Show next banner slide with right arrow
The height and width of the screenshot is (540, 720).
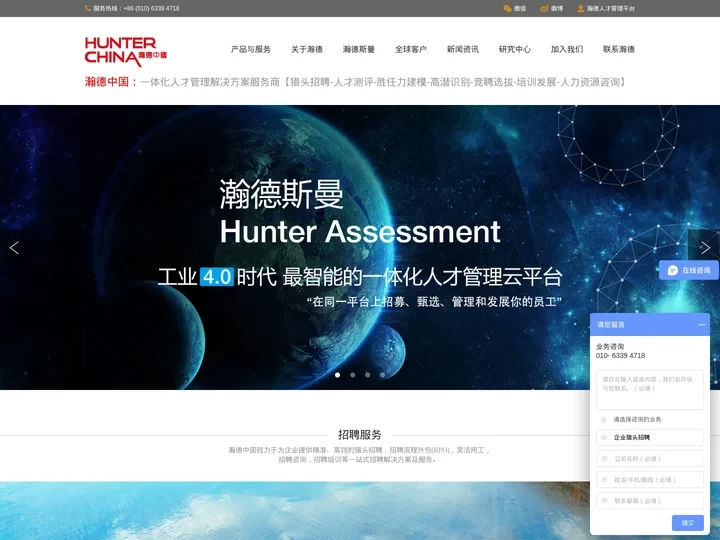click(705, 248)
